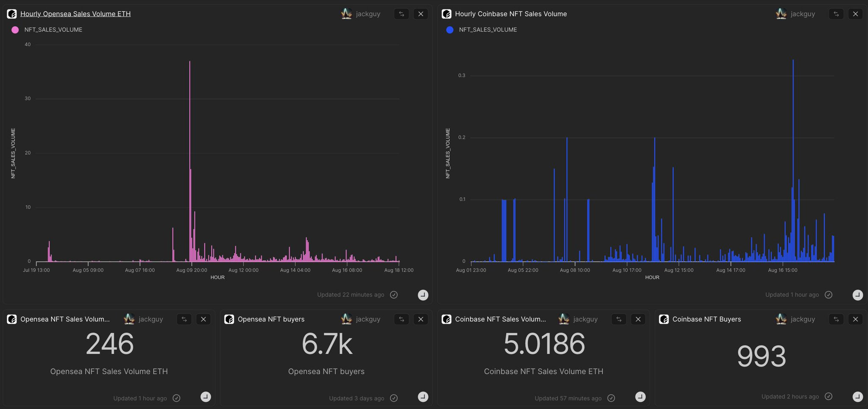Screen dimensions: 868x409
Task: Open the "Hourly Opensea Sales Volume ETH" title link
Action: point(75,14)
